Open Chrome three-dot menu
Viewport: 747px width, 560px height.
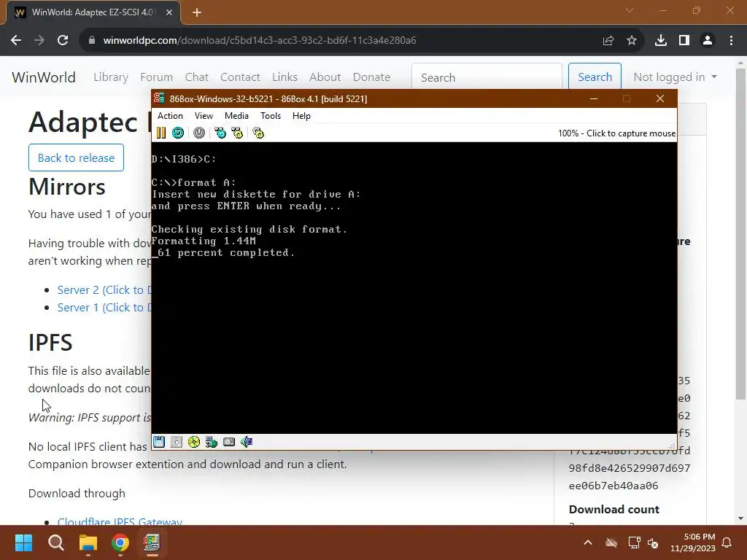click(731, 41)
